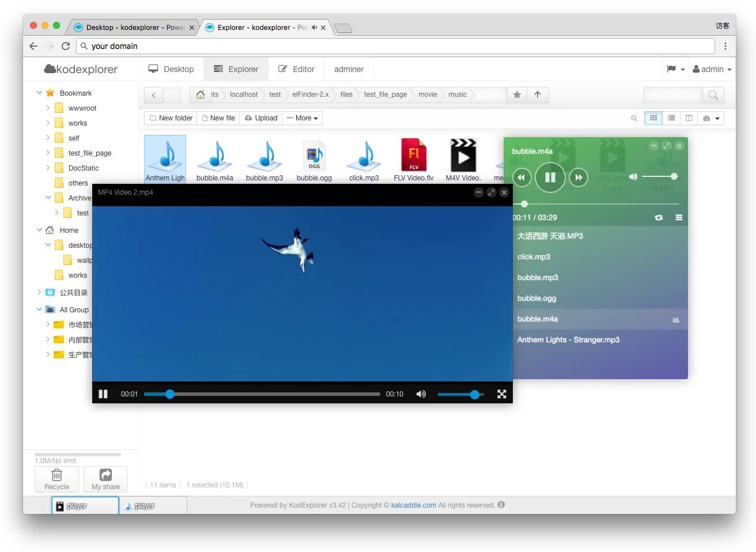Click the zoom-in icon in toolbar

(634, 118)
